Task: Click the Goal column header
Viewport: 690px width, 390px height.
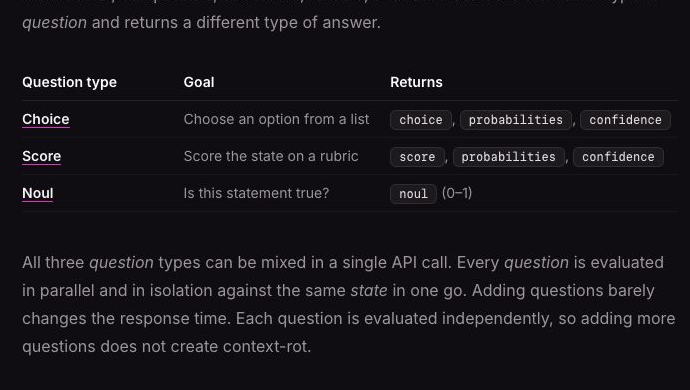Action: click(199, 82)
